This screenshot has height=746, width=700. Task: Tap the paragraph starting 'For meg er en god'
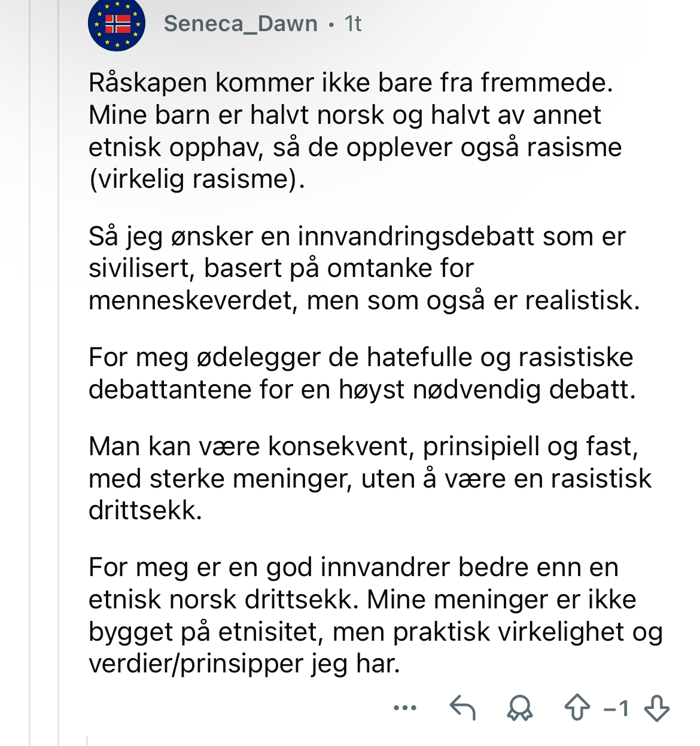[376, 616]
